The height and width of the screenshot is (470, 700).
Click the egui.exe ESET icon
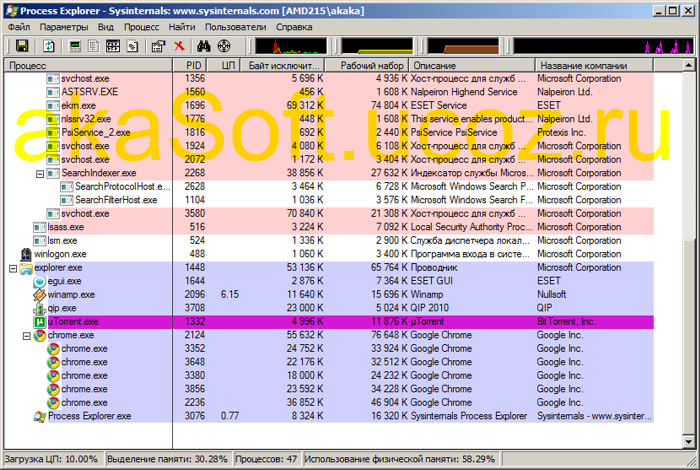[x=40, y=281]
